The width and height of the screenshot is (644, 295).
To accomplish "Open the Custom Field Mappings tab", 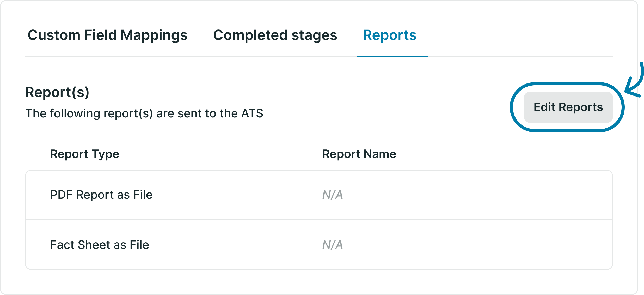I will point(107,35).
